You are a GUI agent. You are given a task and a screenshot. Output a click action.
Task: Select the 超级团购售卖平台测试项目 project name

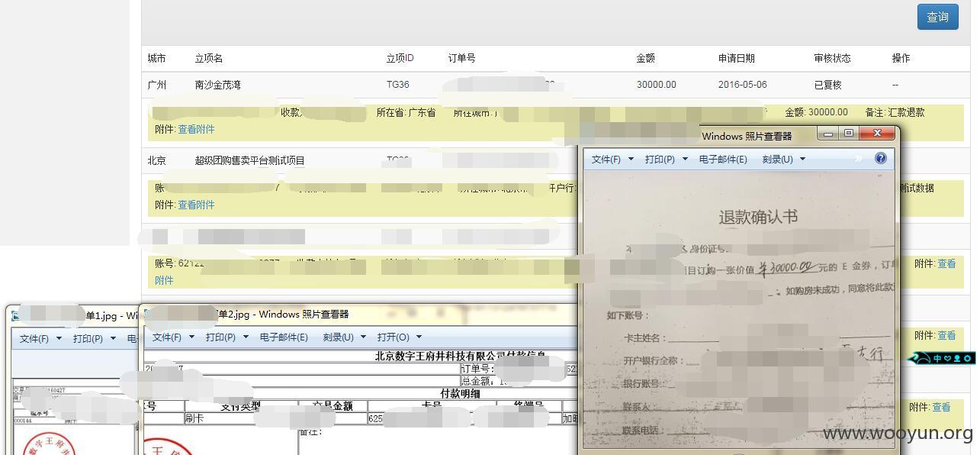(250, 160)
